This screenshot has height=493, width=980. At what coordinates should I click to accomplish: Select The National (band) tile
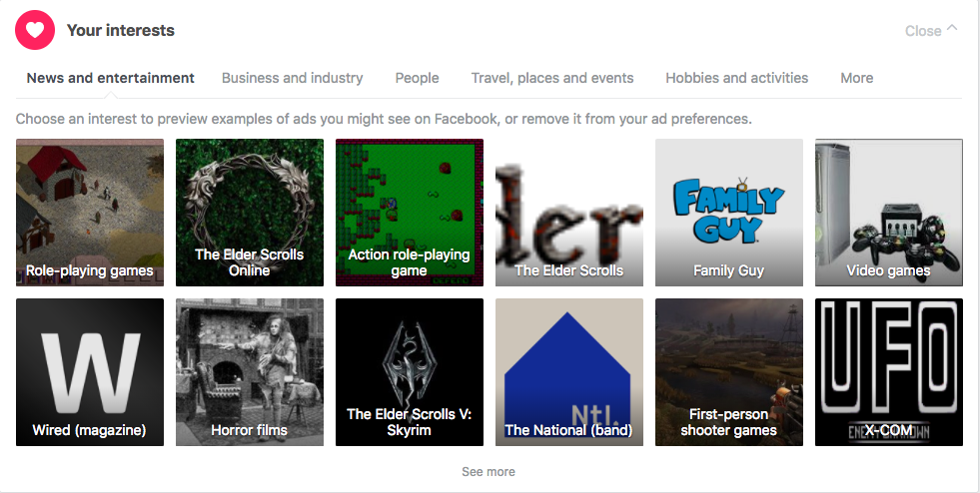569,372
